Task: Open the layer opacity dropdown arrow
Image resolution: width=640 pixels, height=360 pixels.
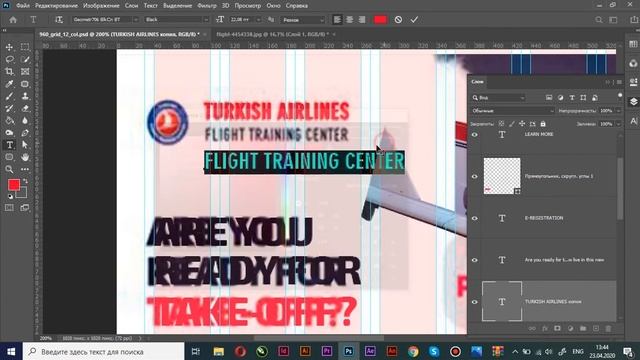Action: coord(618,111)
